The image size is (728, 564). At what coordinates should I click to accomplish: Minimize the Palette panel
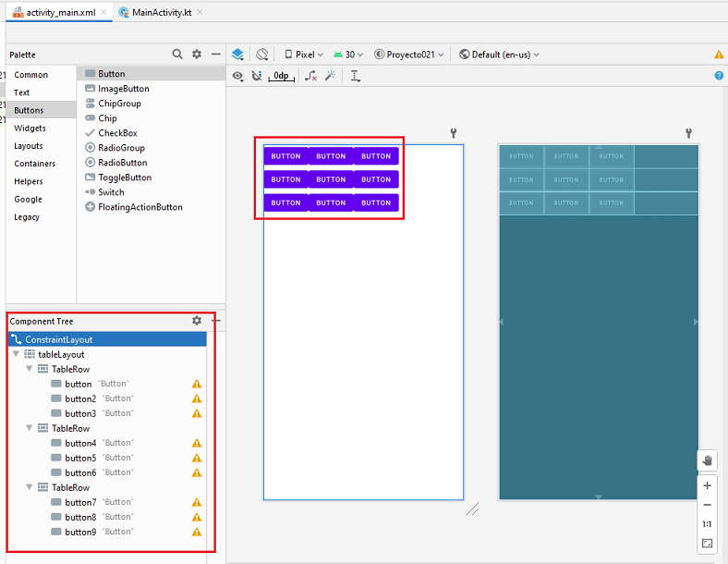pyautogui.click(x=216, y=54)
